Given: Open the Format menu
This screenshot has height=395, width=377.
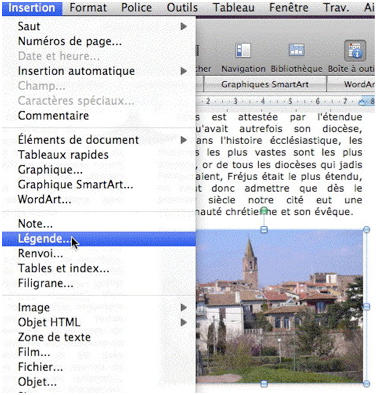Looking at the screenshot, I should pos(88,8).
